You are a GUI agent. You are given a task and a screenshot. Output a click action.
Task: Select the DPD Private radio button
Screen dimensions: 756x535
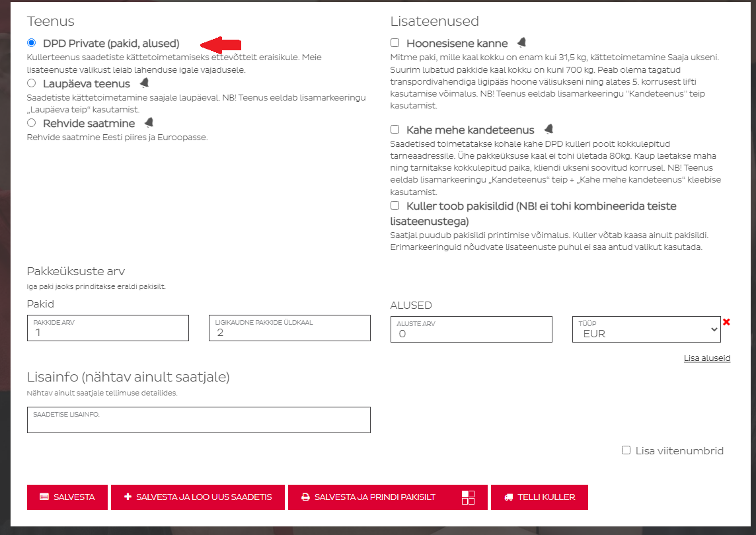(31, 43)
